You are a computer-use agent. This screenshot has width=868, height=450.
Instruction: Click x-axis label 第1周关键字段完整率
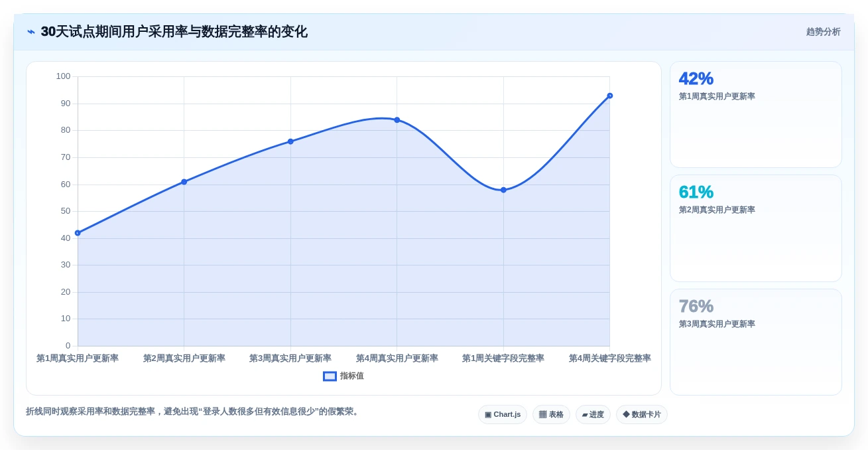pyautogui.click(x=503, y=358)
